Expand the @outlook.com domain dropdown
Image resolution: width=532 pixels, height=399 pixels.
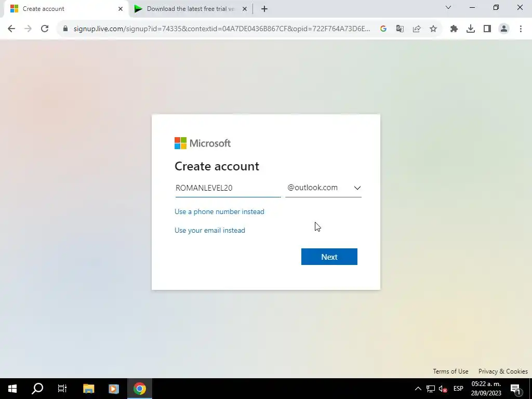click(323, 188)
